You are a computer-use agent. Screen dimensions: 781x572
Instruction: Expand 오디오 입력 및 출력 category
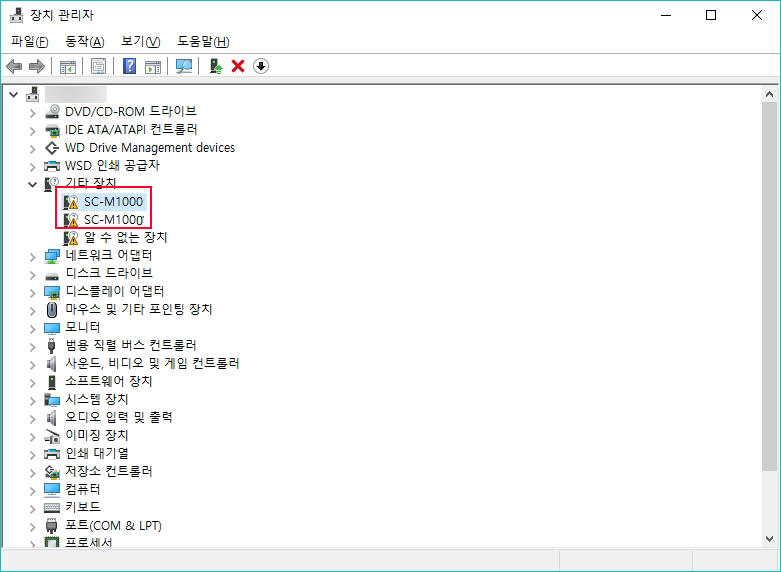point(33,419)
